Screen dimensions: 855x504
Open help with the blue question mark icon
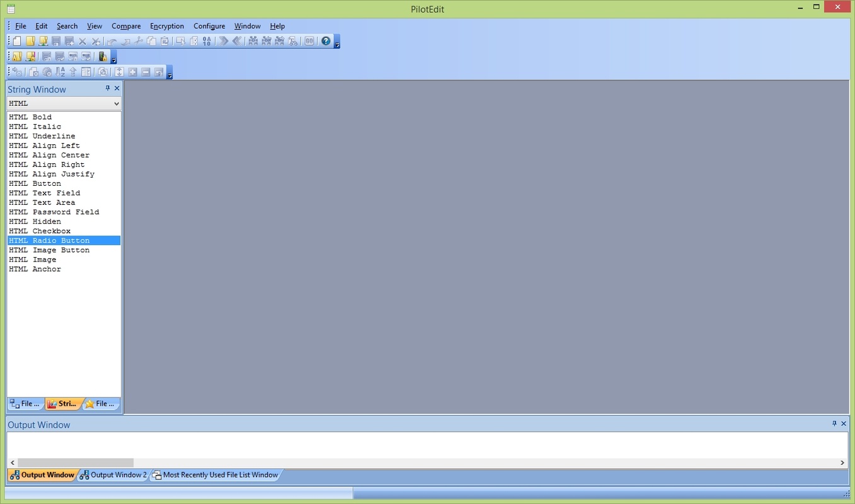pos(326,41)
